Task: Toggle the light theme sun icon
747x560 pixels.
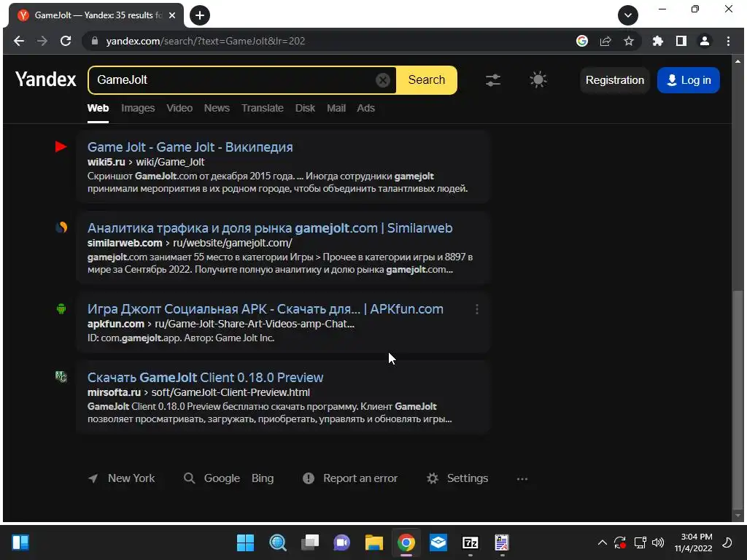Action: pyautogui.click(x=538, y=79)
